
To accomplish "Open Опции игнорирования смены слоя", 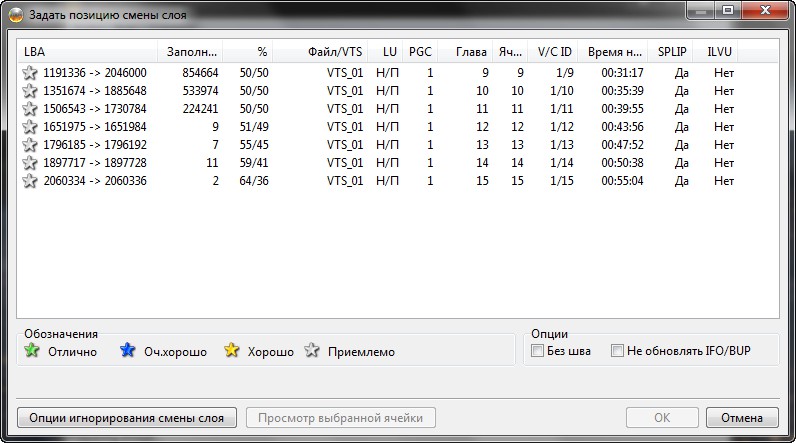I will 127,418.
